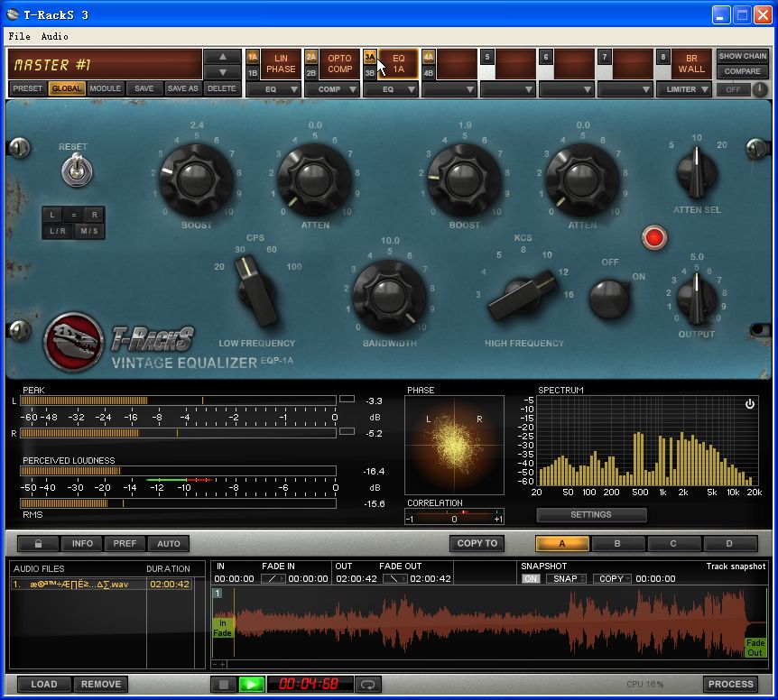Open the File menu
778x700 pixels.
pyautogui.click(x=19, y=36)
